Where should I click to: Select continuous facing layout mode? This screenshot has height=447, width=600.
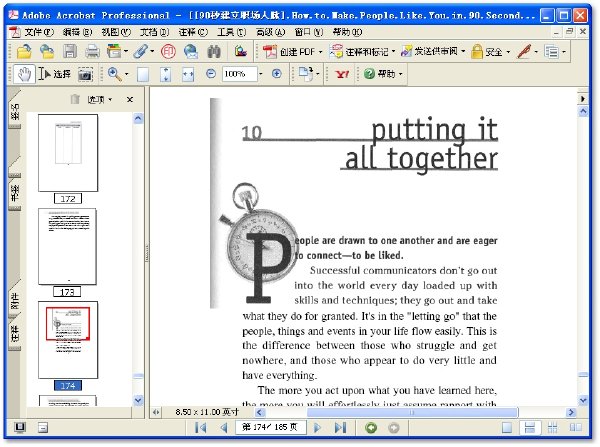pyautogui.click(x=553, y=427)
